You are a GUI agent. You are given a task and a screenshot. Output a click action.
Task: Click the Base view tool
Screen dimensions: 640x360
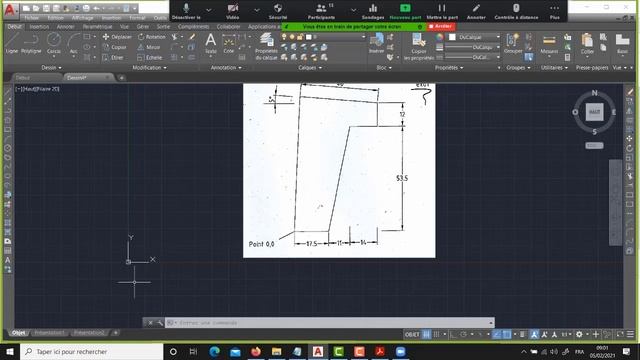622,44
